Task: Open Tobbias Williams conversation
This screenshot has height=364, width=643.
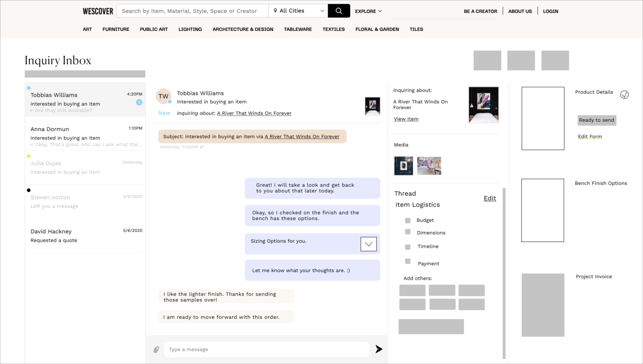Action: point(85,100)
